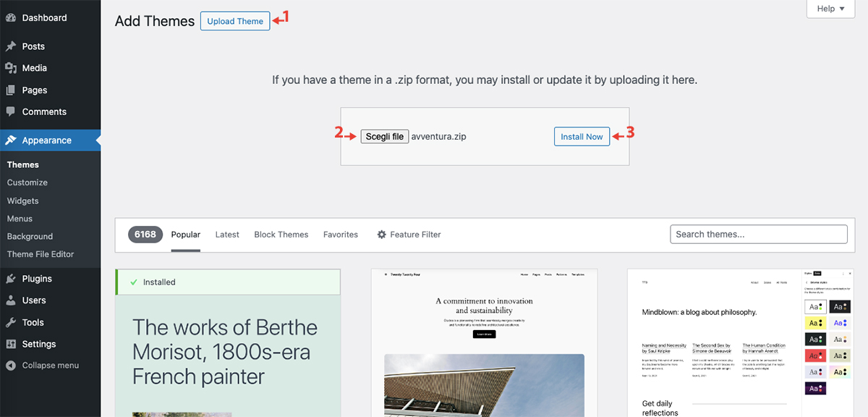
Task: Click Scegli file to choose a zip
Action: 384,136
